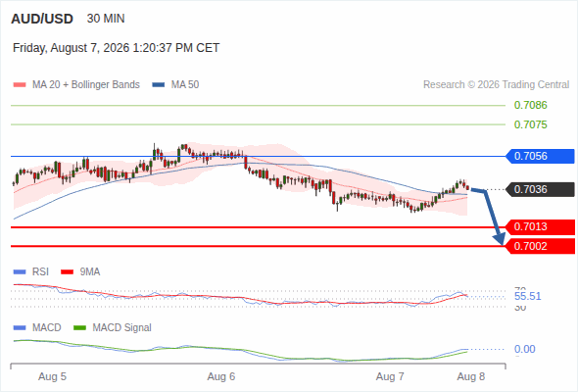Click the 55.51 RSI value
The height and width of the screenshot is (392, 578).
click(527, 296)
